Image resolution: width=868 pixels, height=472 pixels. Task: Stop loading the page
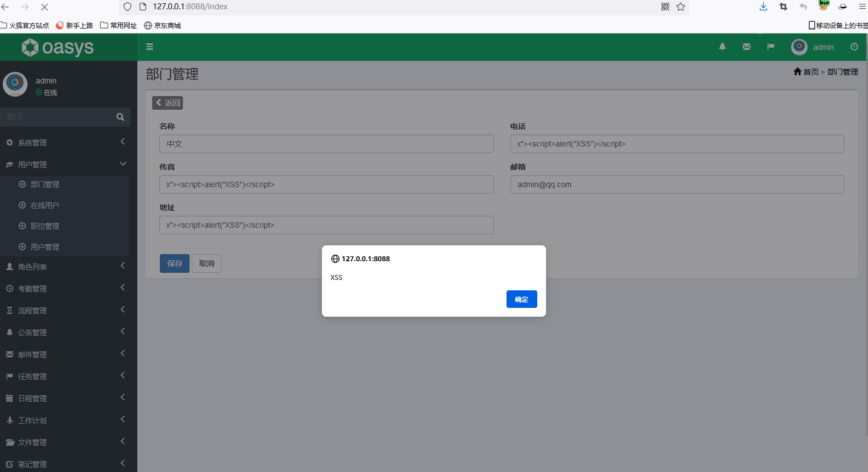point(44,7)
